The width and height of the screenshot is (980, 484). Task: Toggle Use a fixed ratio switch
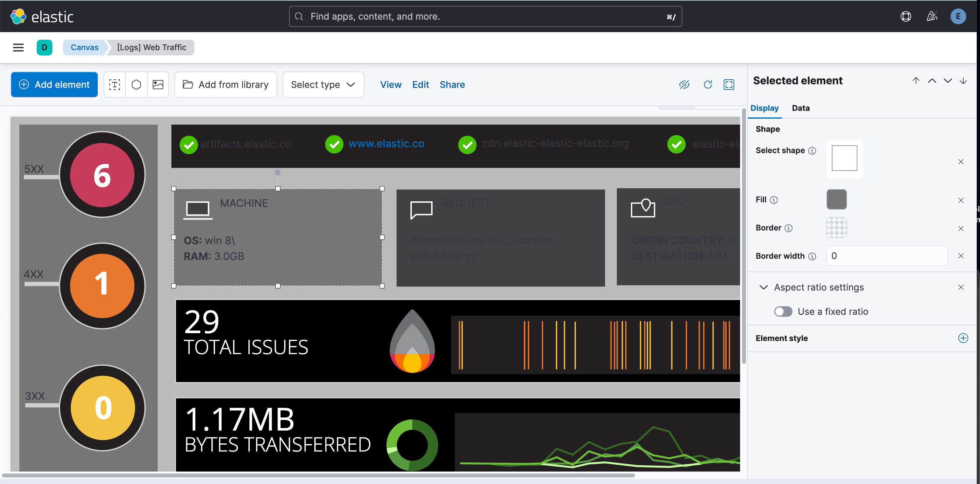(783, 312)
